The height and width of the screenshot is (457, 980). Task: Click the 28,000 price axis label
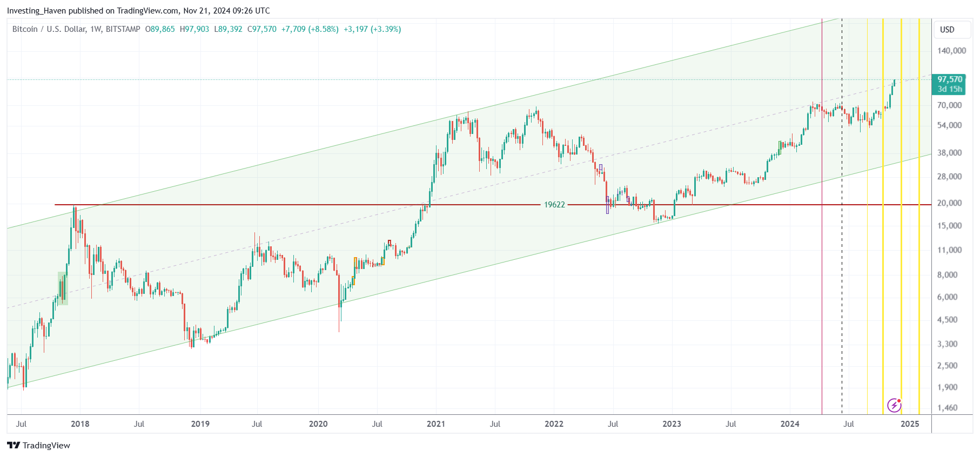click(x=949, y=177)
